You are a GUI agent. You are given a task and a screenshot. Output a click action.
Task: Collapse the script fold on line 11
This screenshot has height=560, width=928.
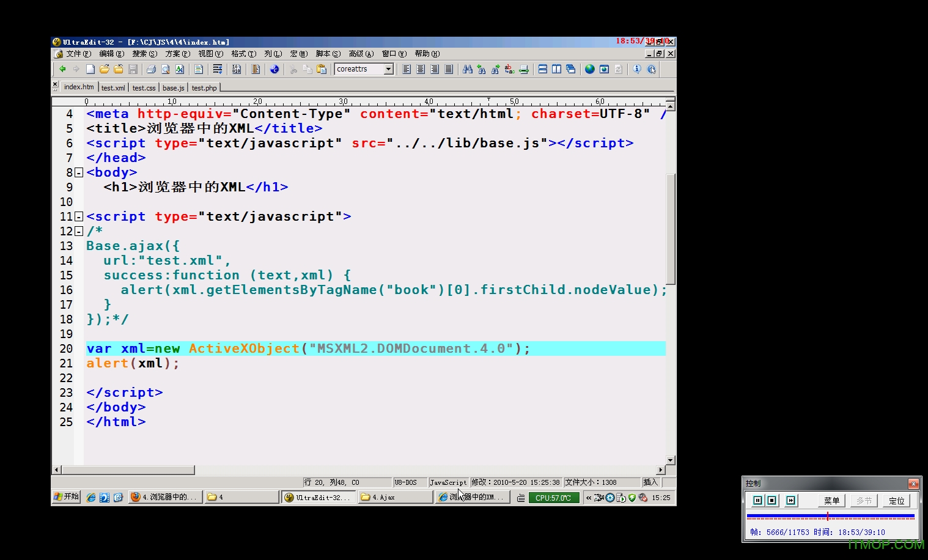pyautogui.click(x=79, y=216)
